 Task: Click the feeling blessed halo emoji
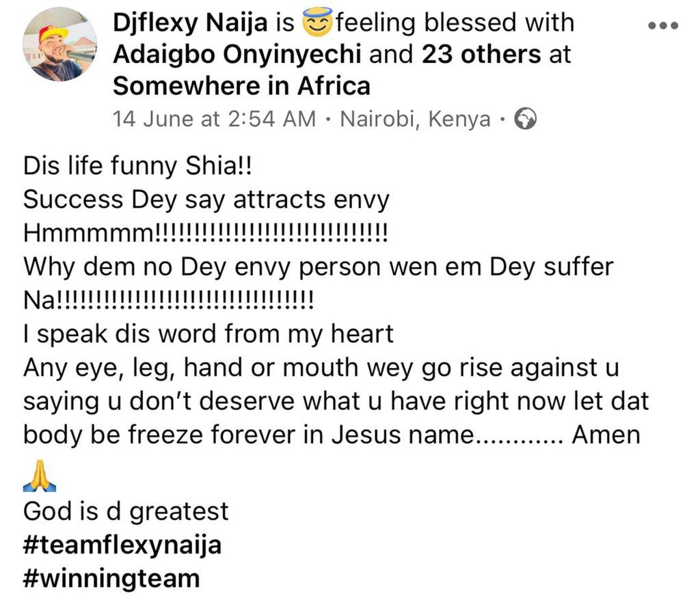pyautogui.click(x=317, y=22)
